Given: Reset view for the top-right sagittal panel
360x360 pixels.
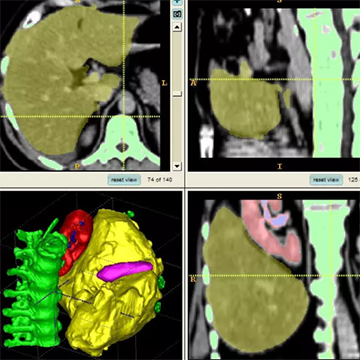Looking at the screenshot, I should [326, 180].
